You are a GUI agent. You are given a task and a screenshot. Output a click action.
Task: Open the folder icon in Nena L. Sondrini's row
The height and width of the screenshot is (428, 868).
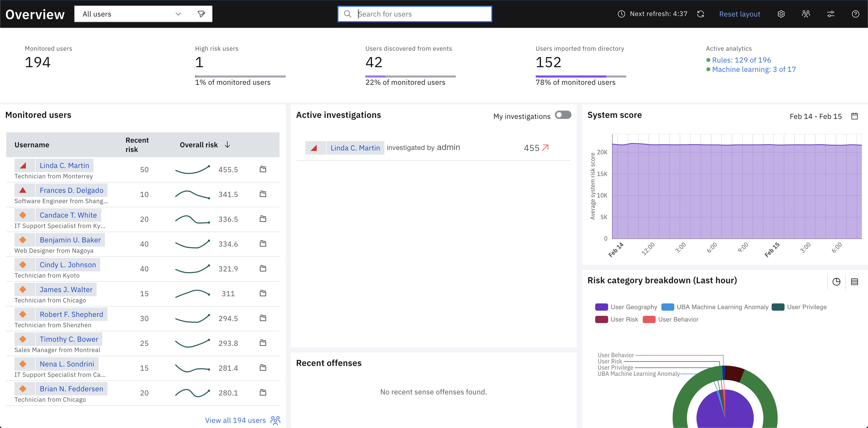tap(263, 368)
